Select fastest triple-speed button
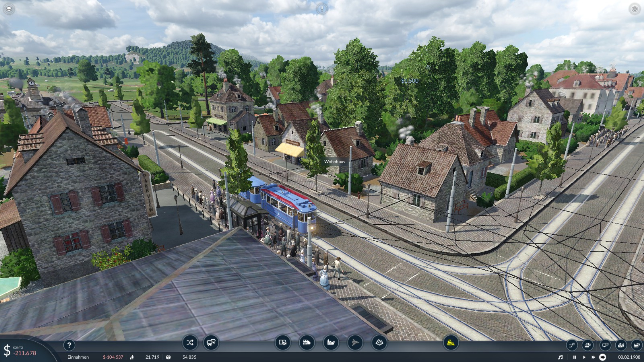Viewport: 644px width, 362px height. [602, 357]
